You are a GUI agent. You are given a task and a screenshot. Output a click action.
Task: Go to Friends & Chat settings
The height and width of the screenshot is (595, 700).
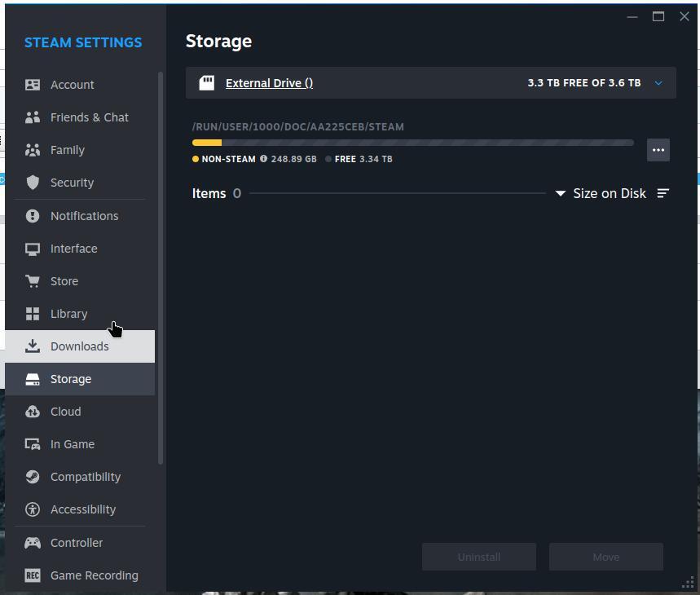coord(80,117)
